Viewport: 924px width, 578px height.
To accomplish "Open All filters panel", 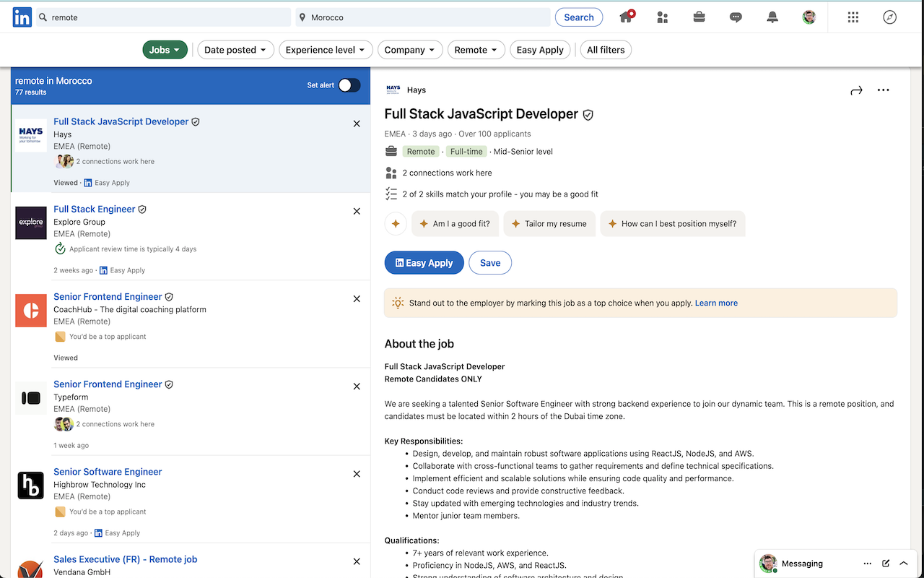I will (x=606, y=50).
